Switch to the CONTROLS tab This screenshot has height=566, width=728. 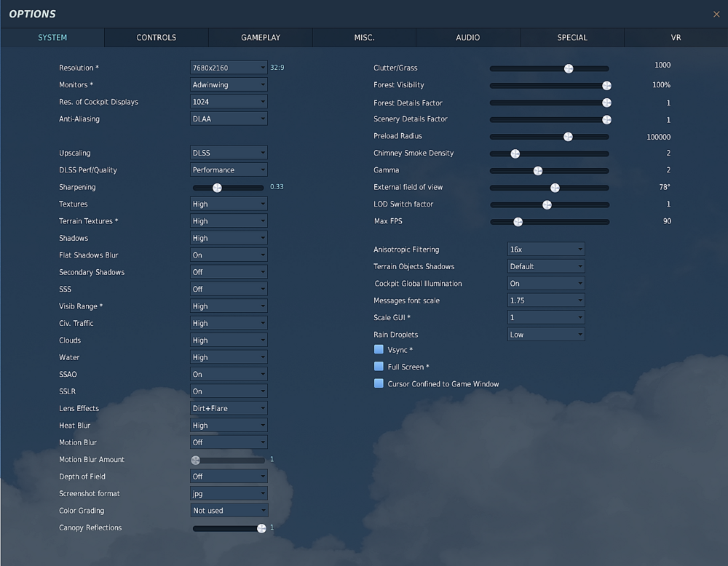(x=156, y=38)
